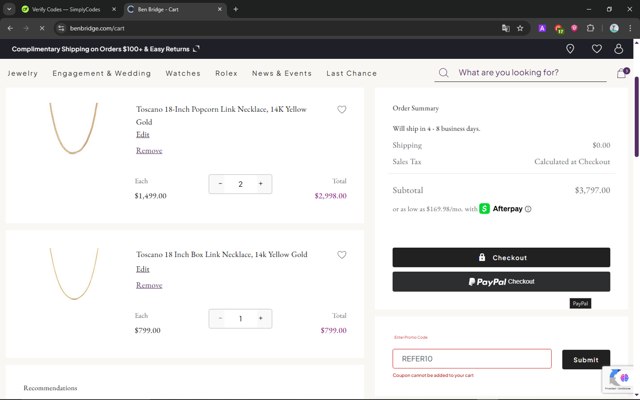640x400 pixels.
Task: Increase Popcorn Link Necklace quantity
Action: coord(260,184)
